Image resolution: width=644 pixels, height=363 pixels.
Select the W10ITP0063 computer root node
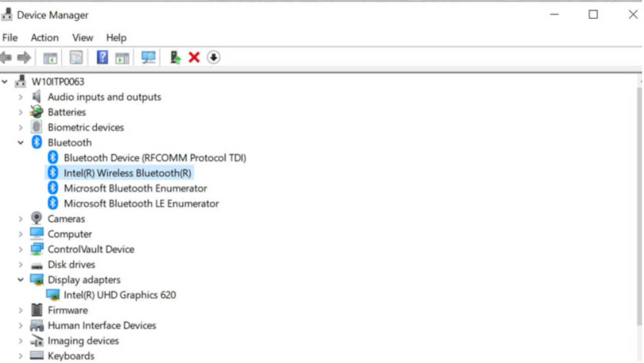point(58,81)
